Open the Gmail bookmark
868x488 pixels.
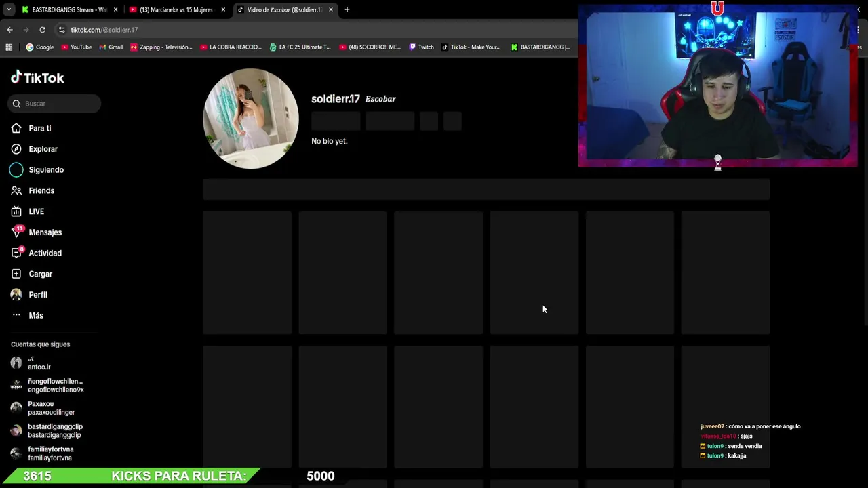coord(111,47)
